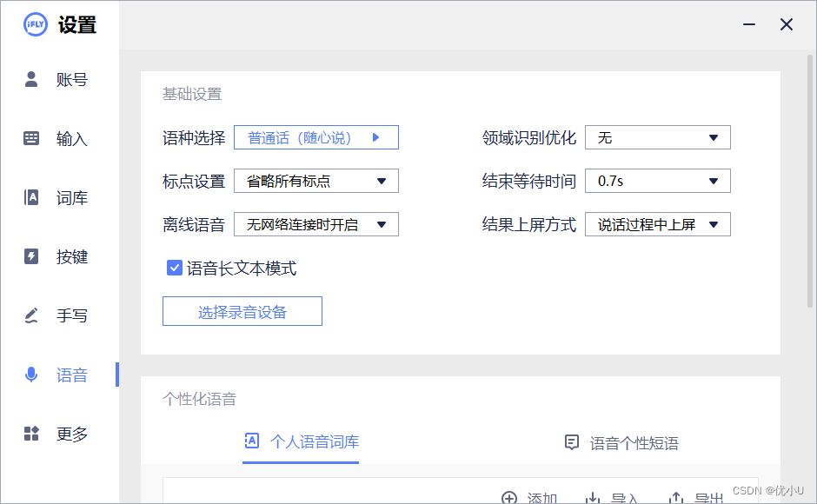Click the 结果上屏方式 label

tap(528, 225)
